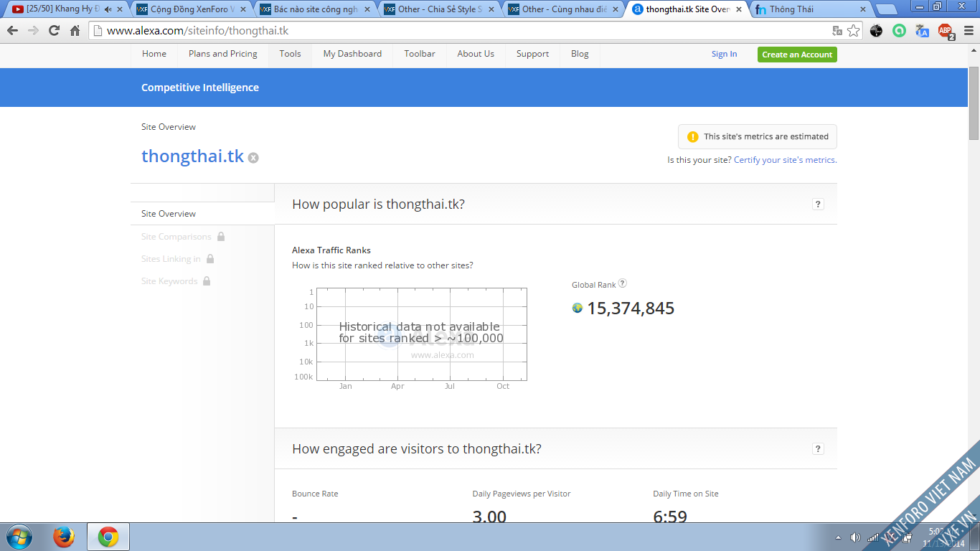Click the dark globe extension icon
Viewport: 980px width, 551px height.
[x=876, y=31]
